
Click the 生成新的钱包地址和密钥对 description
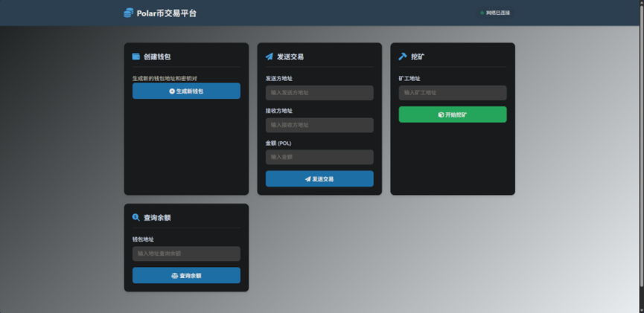coord(165,78)
